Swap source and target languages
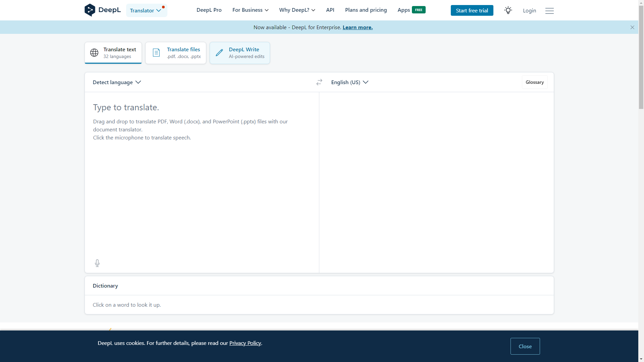644x362 pixels. (x=319, y=82)
